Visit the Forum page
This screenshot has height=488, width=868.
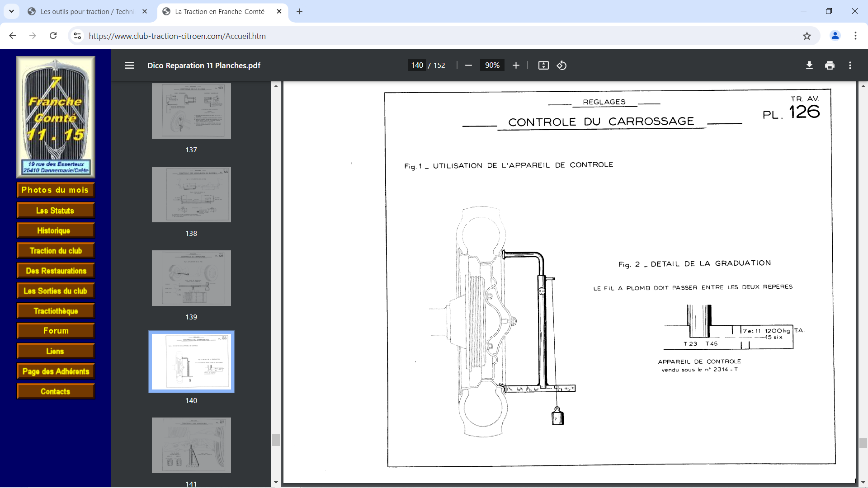(x=56, y=331)
